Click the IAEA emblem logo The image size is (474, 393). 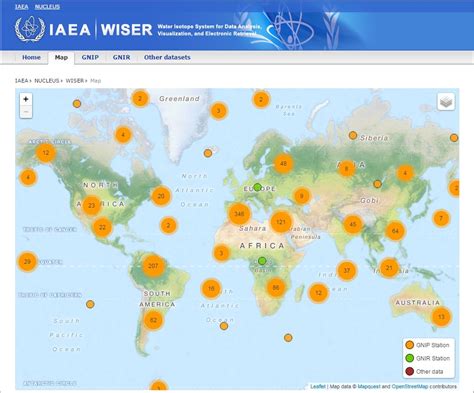click(30, 29)
